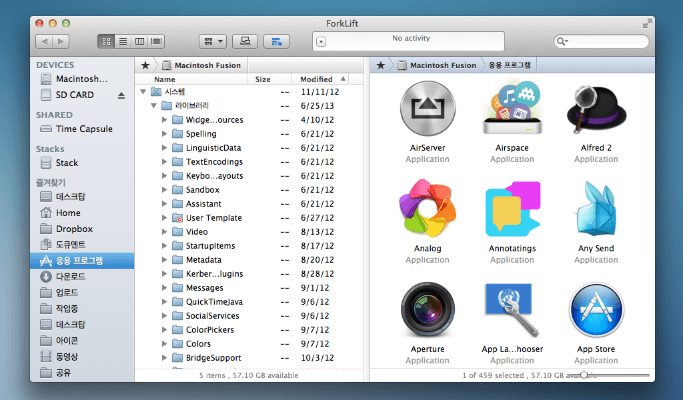Screen dimensions: 683x400
Task: Expand the Spelling folder
Action: 164,133
